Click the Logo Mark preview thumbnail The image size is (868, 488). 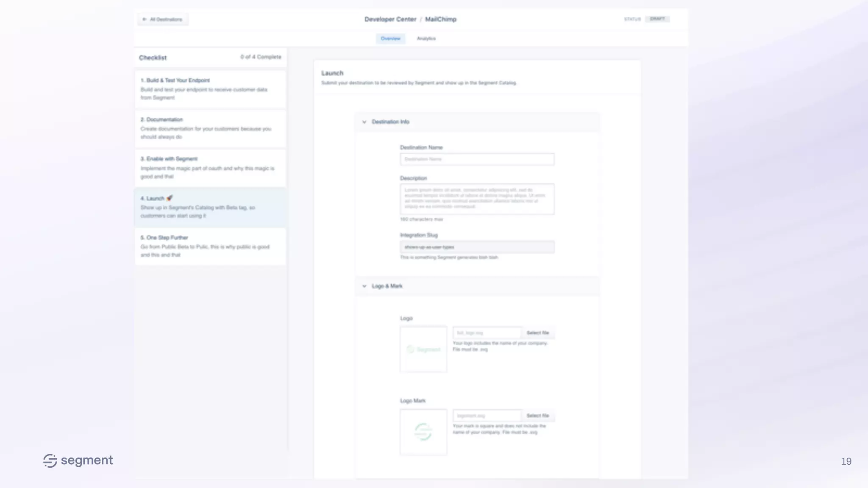[423, 432]
